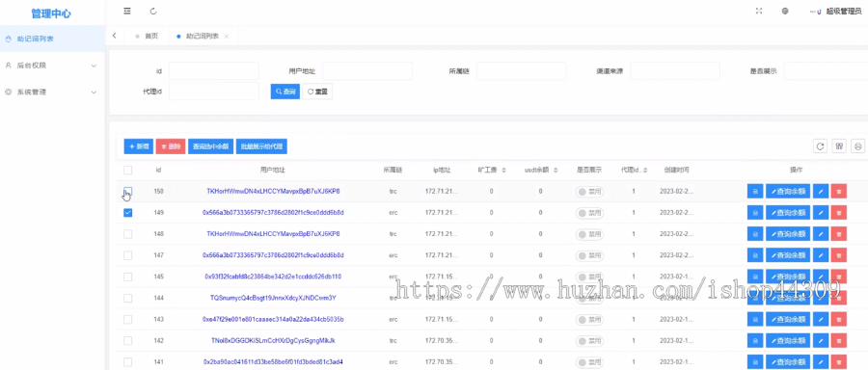Click the pencil edit icon for row 149
868x370 pixels.
click(x=821, y=212)
